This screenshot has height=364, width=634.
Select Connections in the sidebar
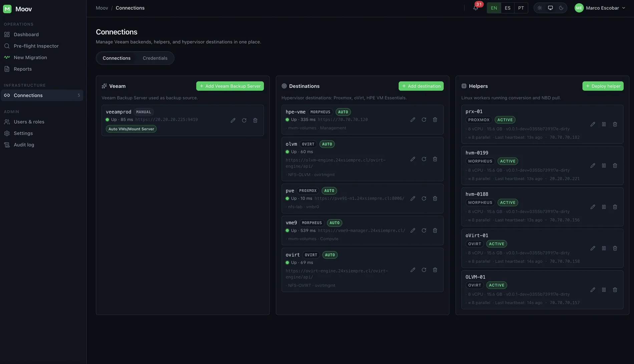[42, 95]
